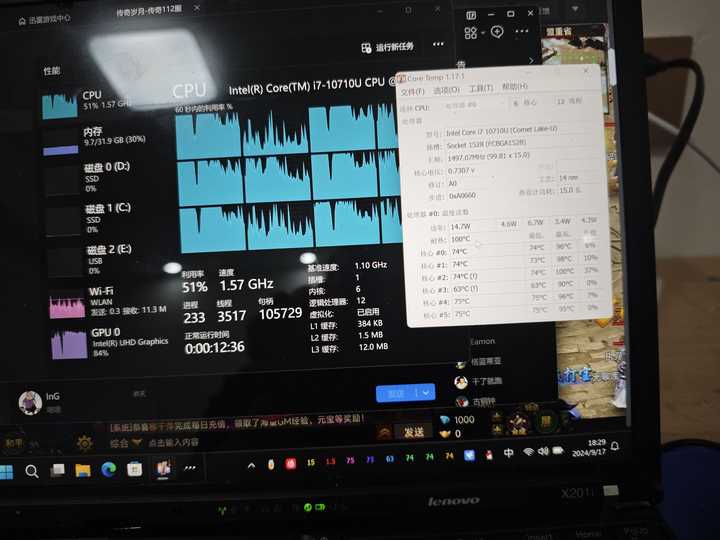Screen dimensions: 720x540
Task: Click the 0:00:12:36 uptime value
Action: click(214, 348)
